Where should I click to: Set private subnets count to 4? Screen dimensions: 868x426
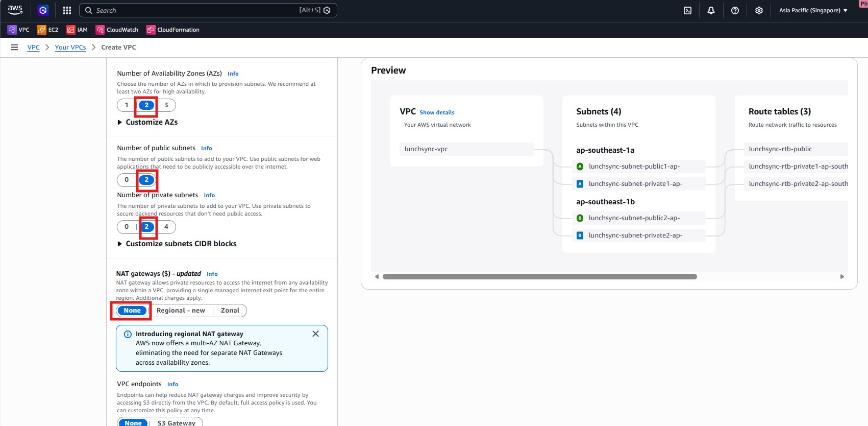click(166, 227)
